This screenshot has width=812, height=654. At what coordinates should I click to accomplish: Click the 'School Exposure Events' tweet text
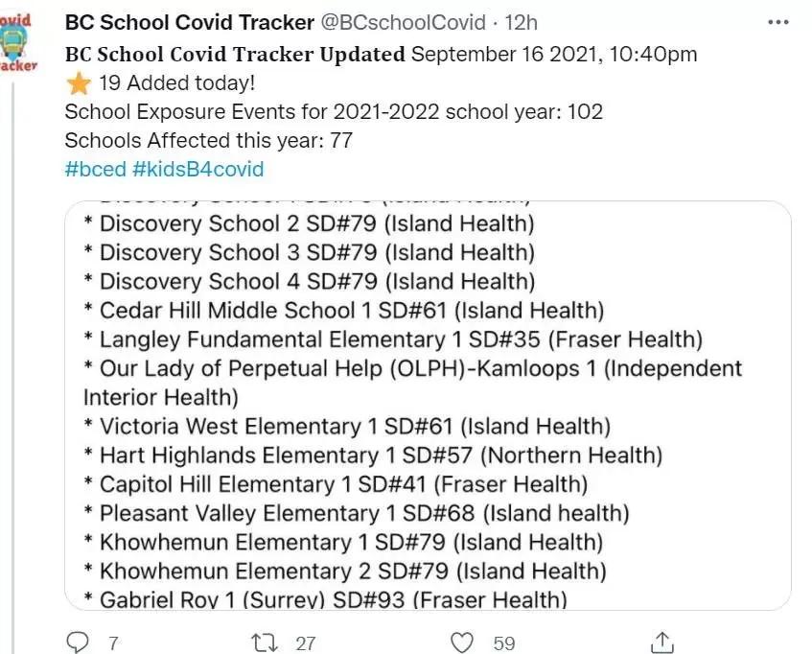pos(334,112)
